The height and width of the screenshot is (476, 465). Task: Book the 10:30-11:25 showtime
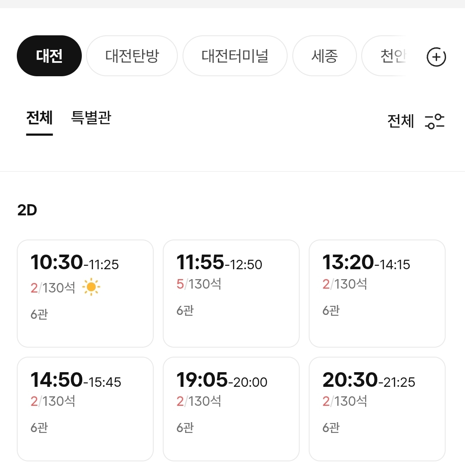(x=85, y=293)
